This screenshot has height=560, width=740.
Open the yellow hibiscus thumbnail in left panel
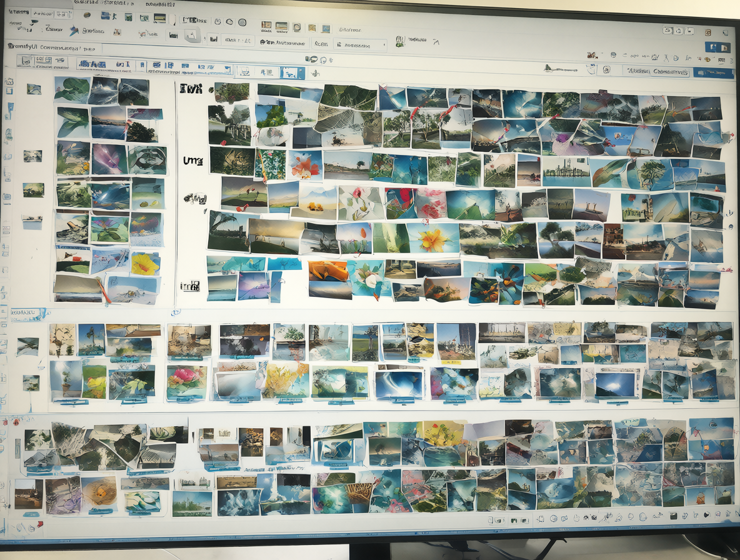coord(146,264)
